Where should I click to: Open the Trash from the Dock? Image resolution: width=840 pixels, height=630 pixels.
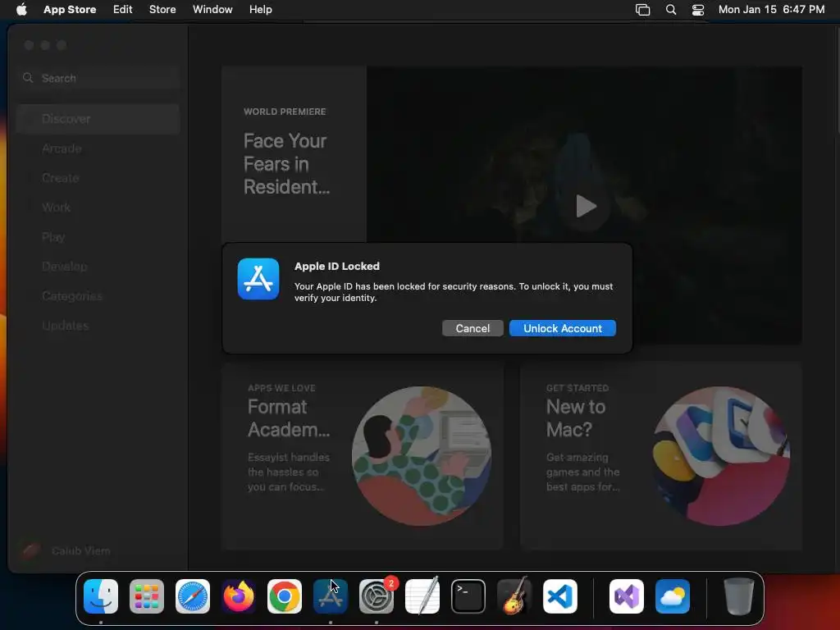(x=739, y=596)
